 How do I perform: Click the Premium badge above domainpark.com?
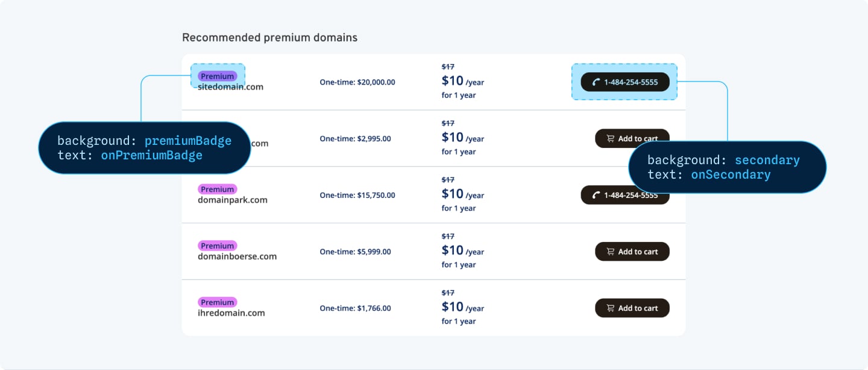218,189
